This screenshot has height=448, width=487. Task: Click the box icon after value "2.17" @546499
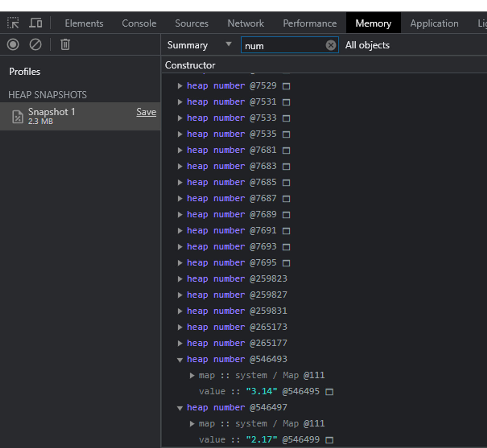click(x=329, y=440)
